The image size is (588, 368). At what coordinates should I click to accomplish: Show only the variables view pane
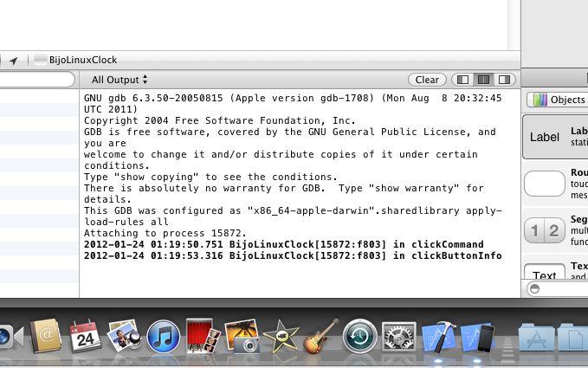pyautogui.click(x=463, y=80)
